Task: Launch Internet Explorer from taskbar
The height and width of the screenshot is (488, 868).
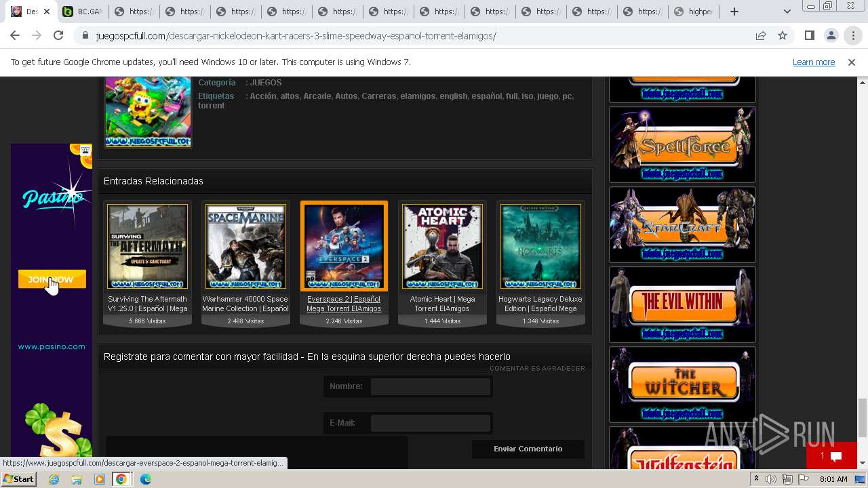Action: click(x=54, y=479)
